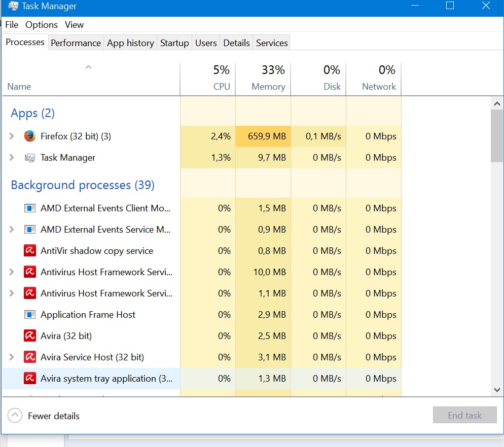The height and width of the screenshot is (447, 504).
Task: Select the Application Frame Host name
Action: click(x=88, y=315)
